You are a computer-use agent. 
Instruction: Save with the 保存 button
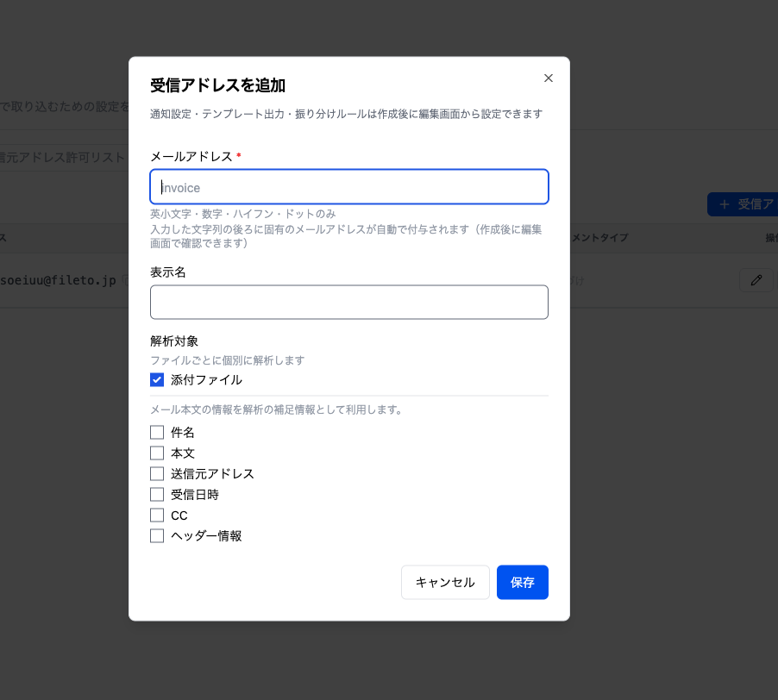(x=523, y=582)
